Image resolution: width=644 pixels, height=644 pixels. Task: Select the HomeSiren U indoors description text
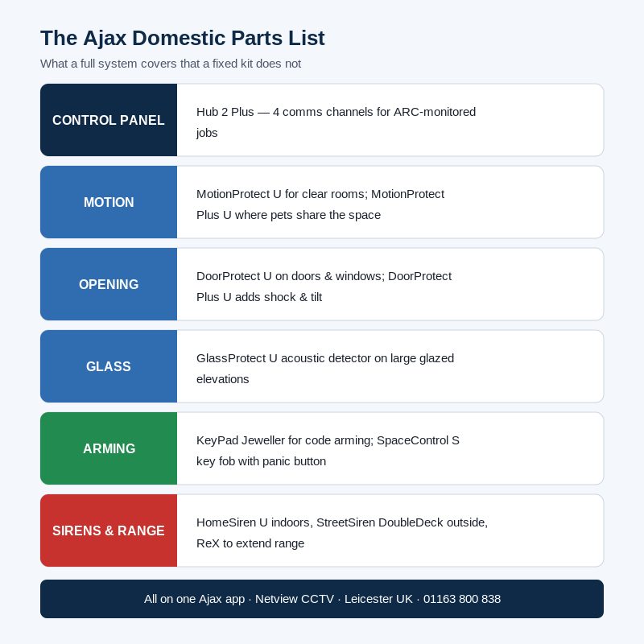(x=341, y=533)
